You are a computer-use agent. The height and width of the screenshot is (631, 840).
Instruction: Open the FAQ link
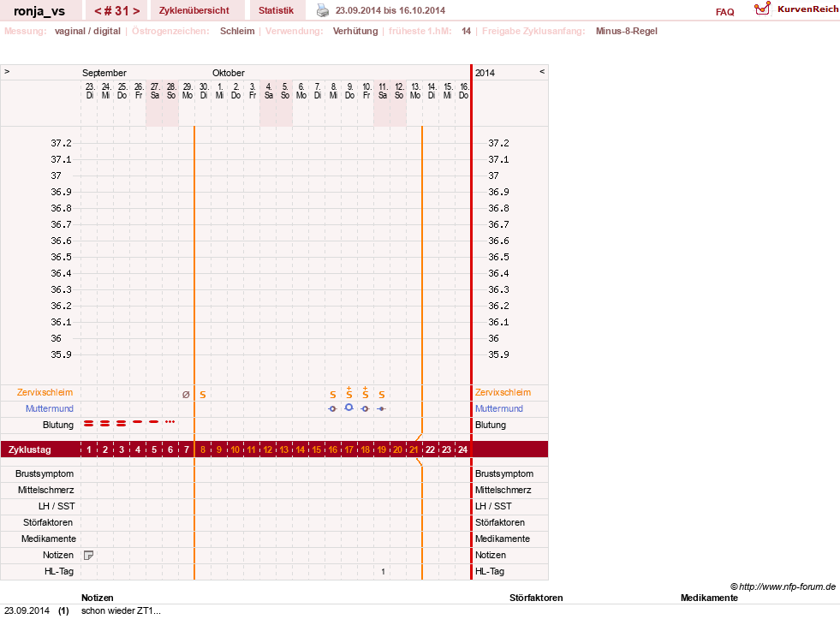(x=724, y=12)
